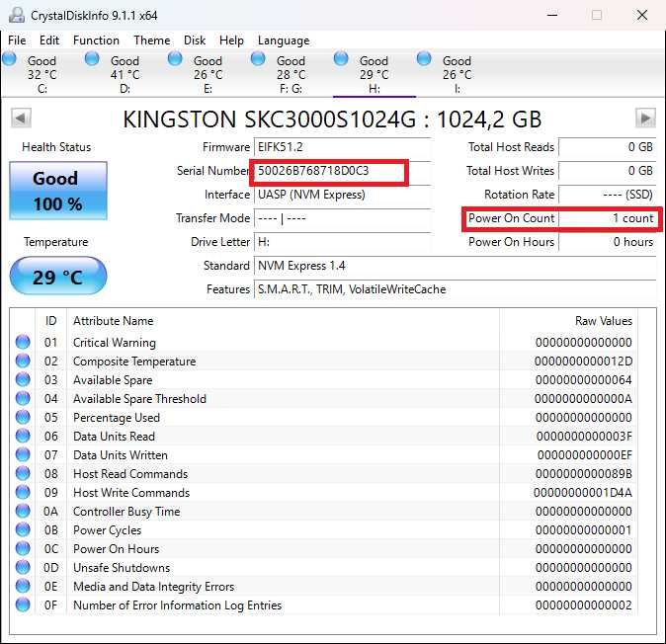Click the Transfer Mode field

pyautogui.click(x=342, y=218)
